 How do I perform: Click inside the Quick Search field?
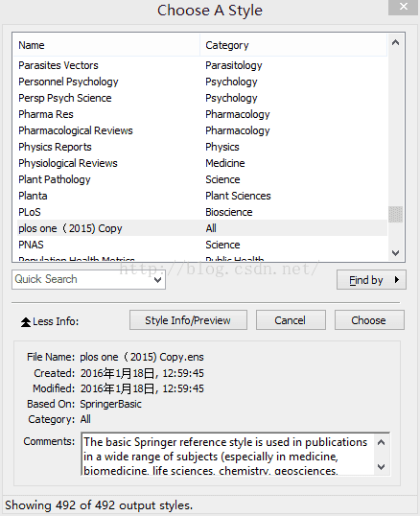tap(82, 280)
